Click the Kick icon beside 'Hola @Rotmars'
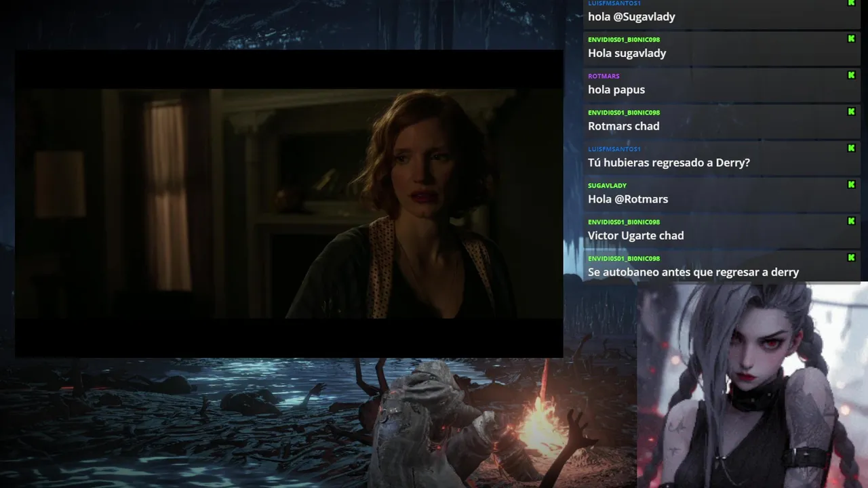The width and height of the screenshot is (868, 488). (x=851, y=185)
